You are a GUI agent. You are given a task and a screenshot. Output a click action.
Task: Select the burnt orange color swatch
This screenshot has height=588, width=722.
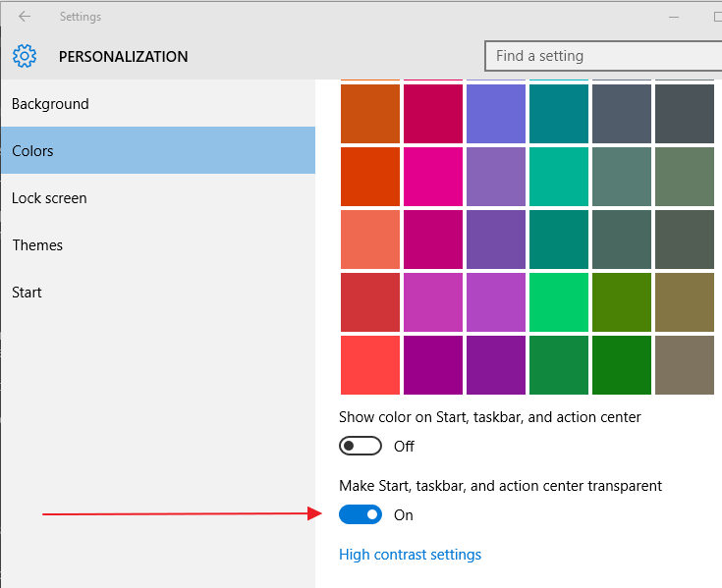[x=370, y=114]
